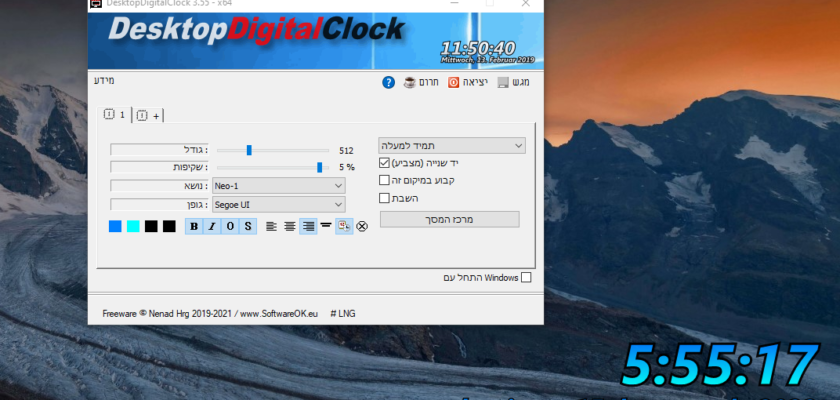
Task: Check the התחל עם Windows checkbox
Action: 527,277
